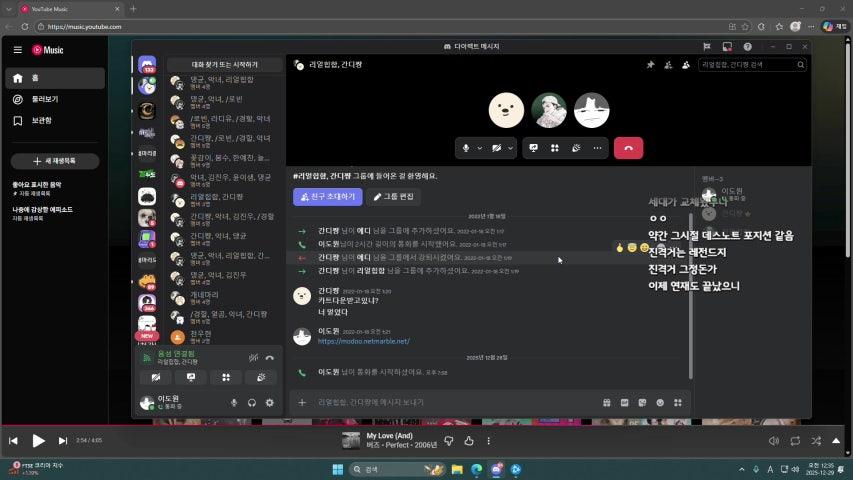This screenshot has width=853, height=480.
Task: Toggle noise suppression in voice panel
Action: pos(254,358)
